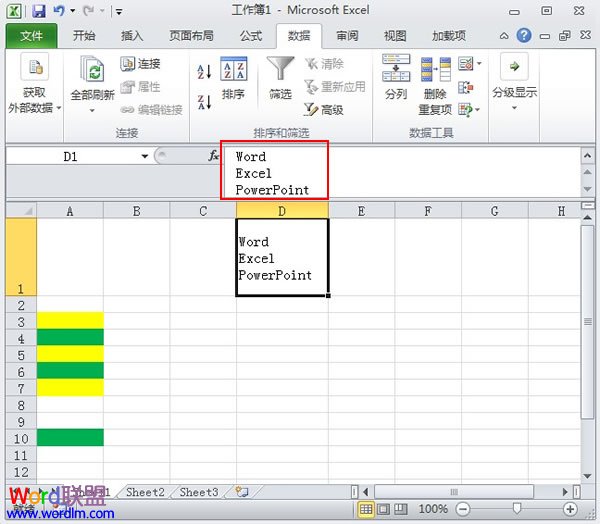Click the zoom slider handle
600x524 pixels.
[x=517, y=508]
